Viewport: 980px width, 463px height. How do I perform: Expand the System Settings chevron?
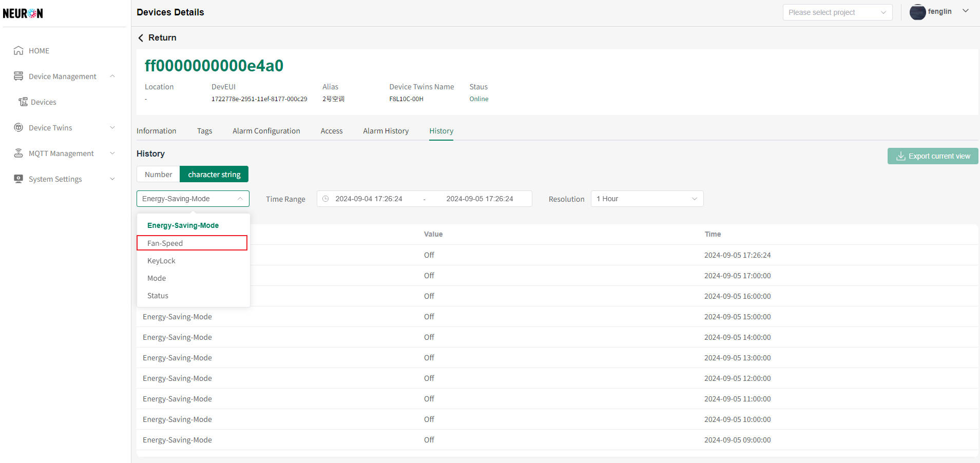(x=112, y=179)
